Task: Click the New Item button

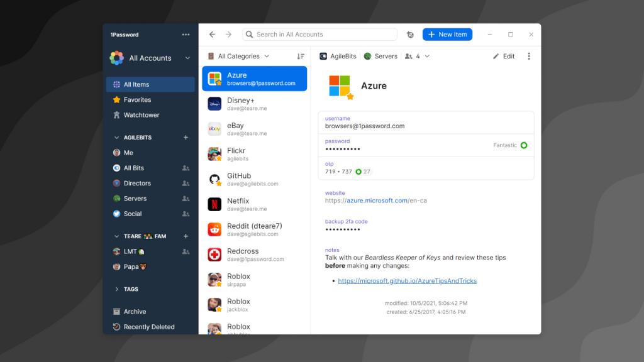Action: (x=447, y=35)
